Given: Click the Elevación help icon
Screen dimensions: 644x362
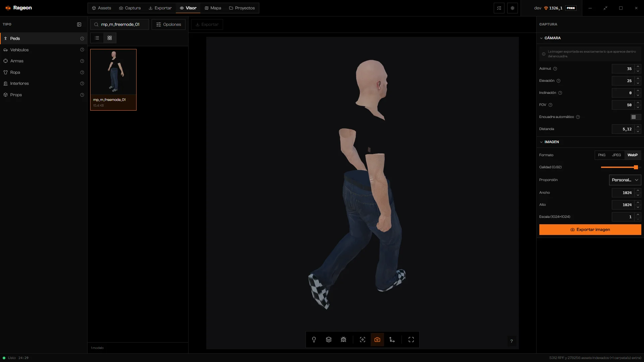Looking at the screenshot, I should click(x=558, y=81).
